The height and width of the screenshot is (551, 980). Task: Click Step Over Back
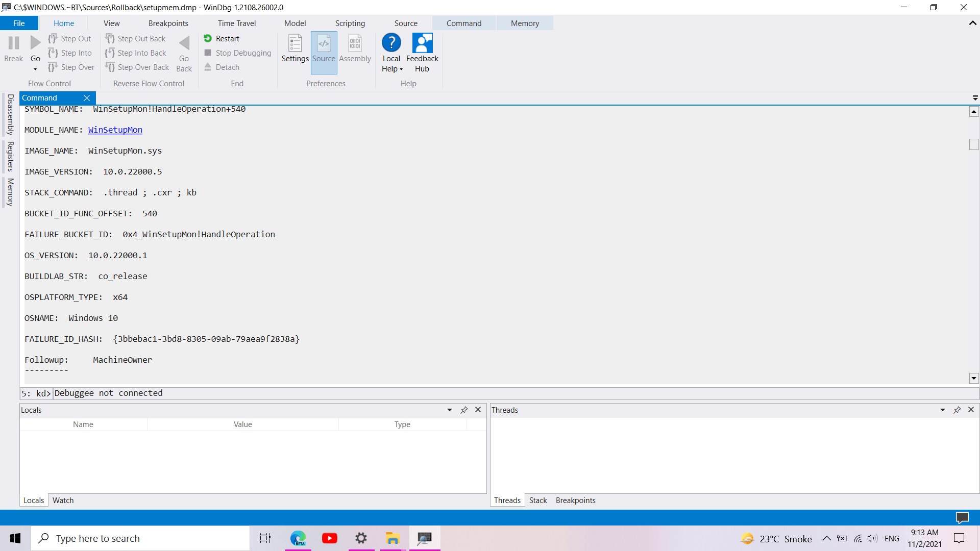click(137, 67)
